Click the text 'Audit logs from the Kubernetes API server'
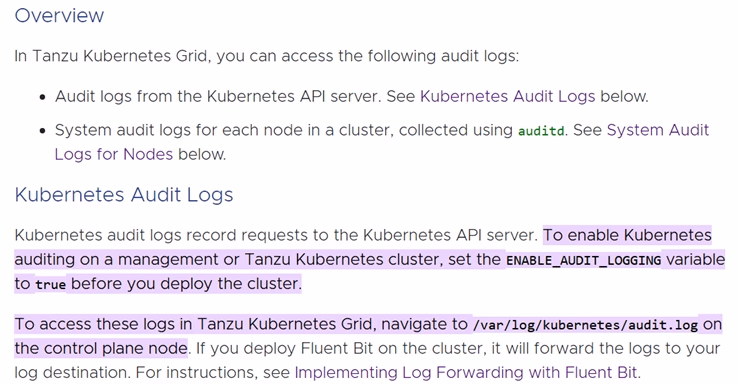 pos(217,96)
